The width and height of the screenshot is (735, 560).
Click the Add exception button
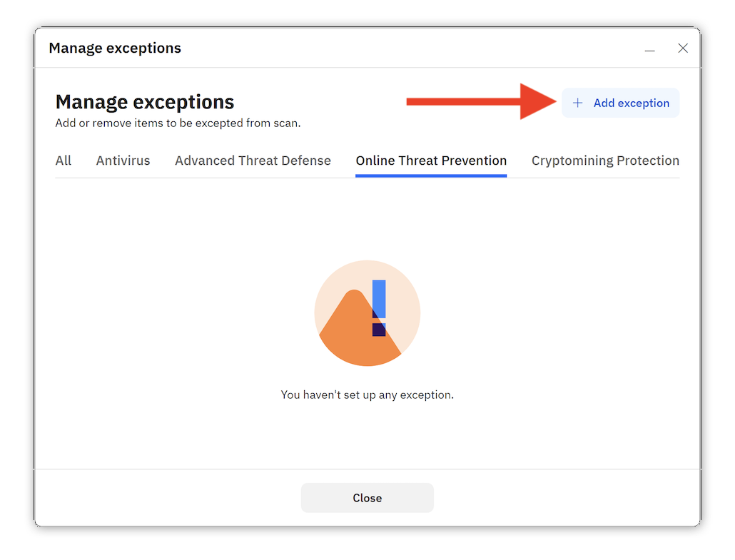coord(620,103)
